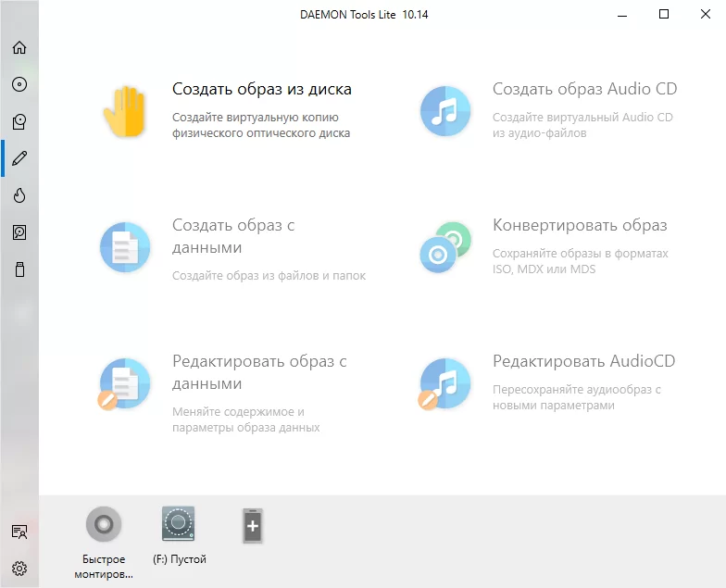This screenshot has width=726, height=588.
Task: Click text 'Создайте образ из файлов и папок'
Action: (x=269, y=276)
